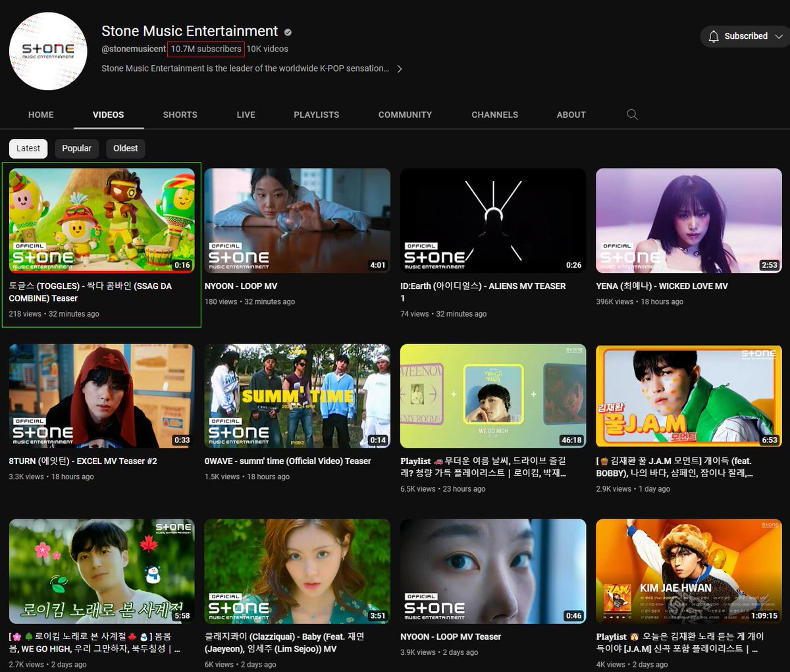The image size is (790, 672).
Task: Select the Oldest filter chip
Action: click(x=125, y=148)
